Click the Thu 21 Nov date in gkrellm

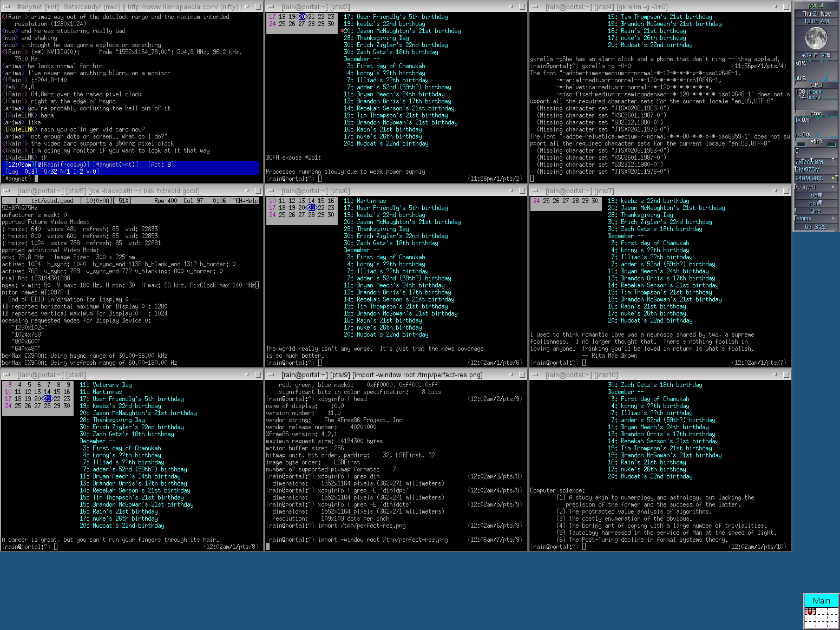(816, 14)
